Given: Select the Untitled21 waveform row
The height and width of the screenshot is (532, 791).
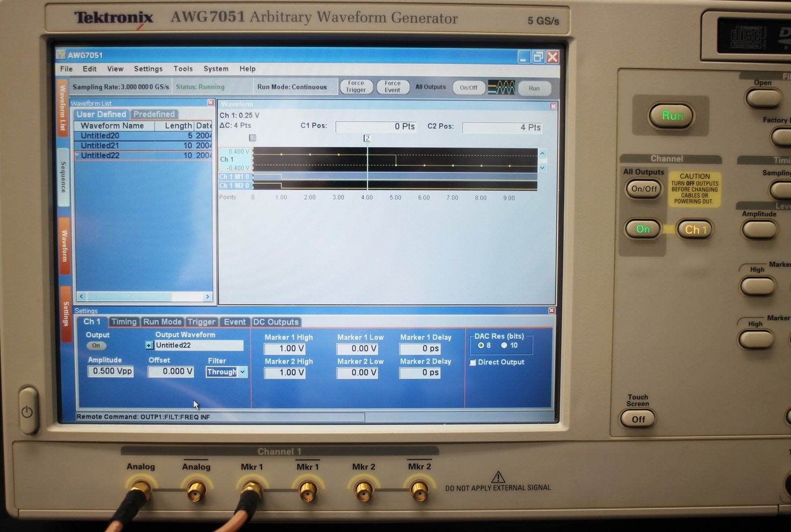Looking at the screenshot, I should point(143,145).
